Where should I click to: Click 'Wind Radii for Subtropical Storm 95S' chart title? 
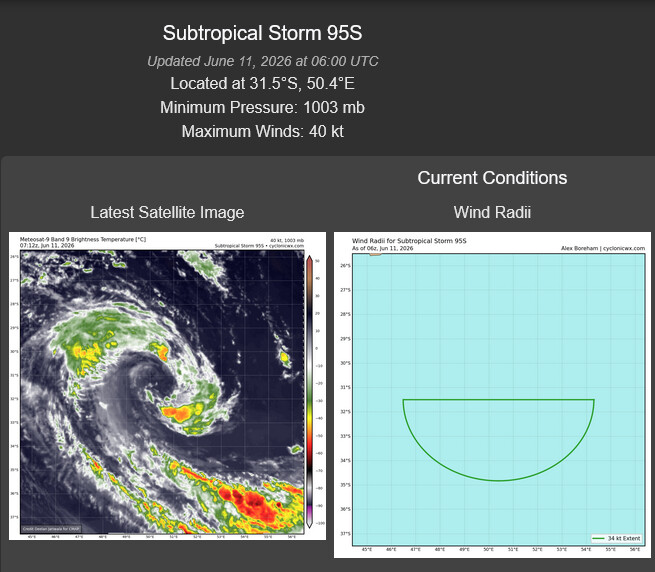(x=409, y=241)
